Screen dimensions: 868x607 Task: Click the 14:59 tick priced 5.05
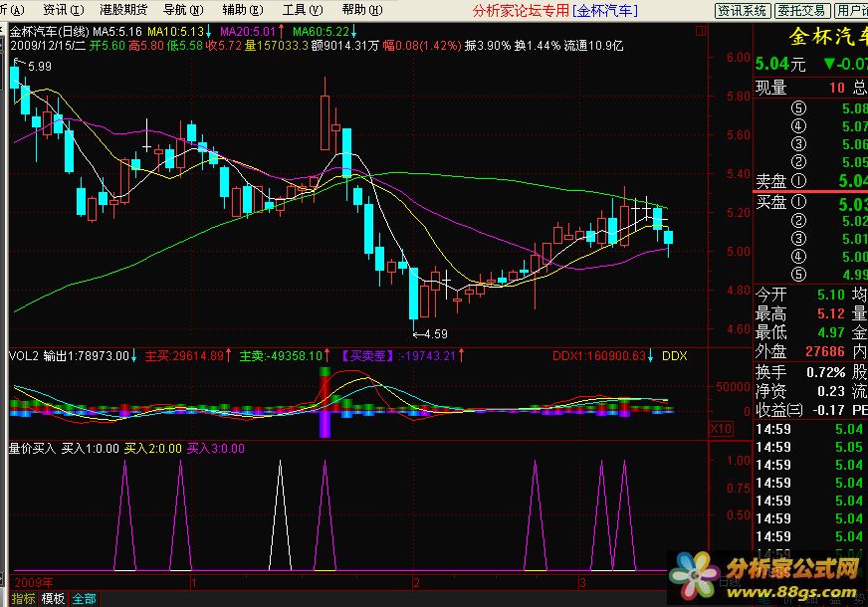pyautogui.click(x=811, y=447)
